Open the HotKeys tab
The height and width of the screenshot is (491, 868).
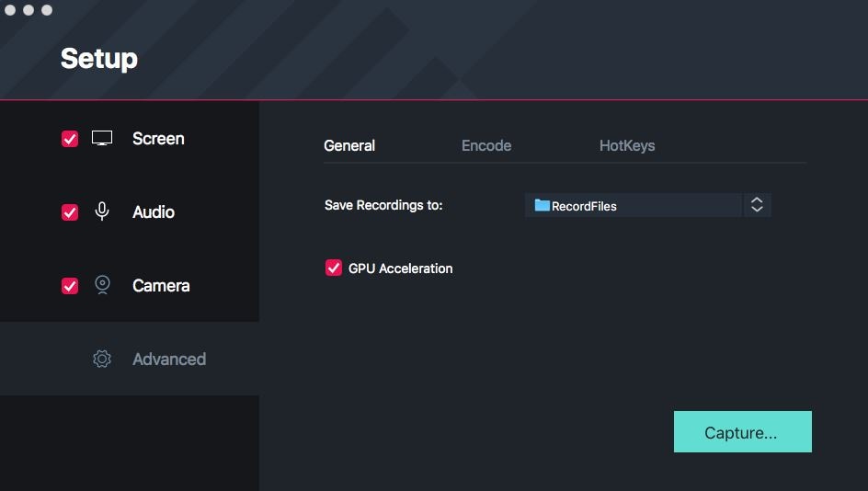[x=627, y=145]
